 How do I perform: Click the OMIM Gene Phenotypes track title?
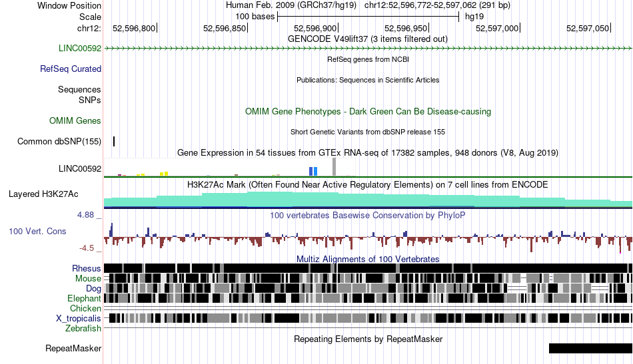[x=368, y=111]
